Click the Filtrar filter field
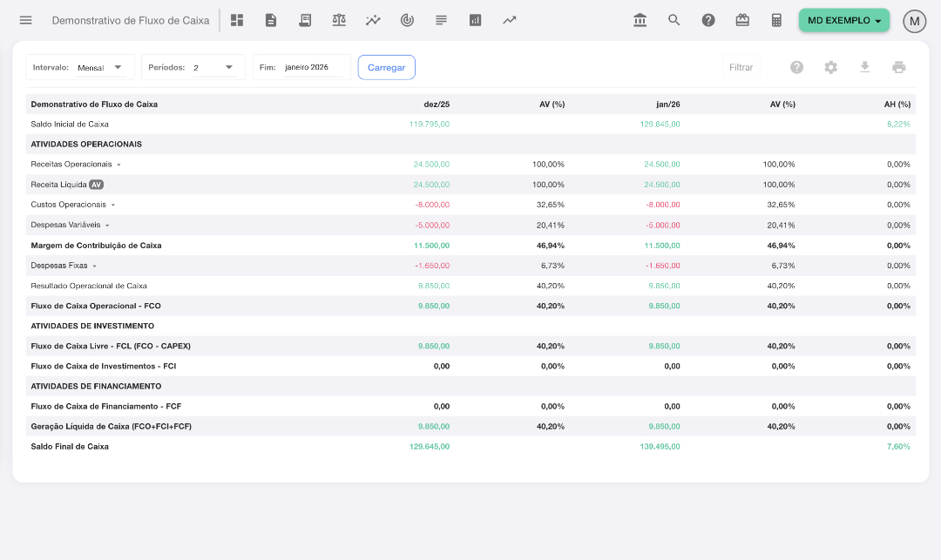 pos(741,67)
